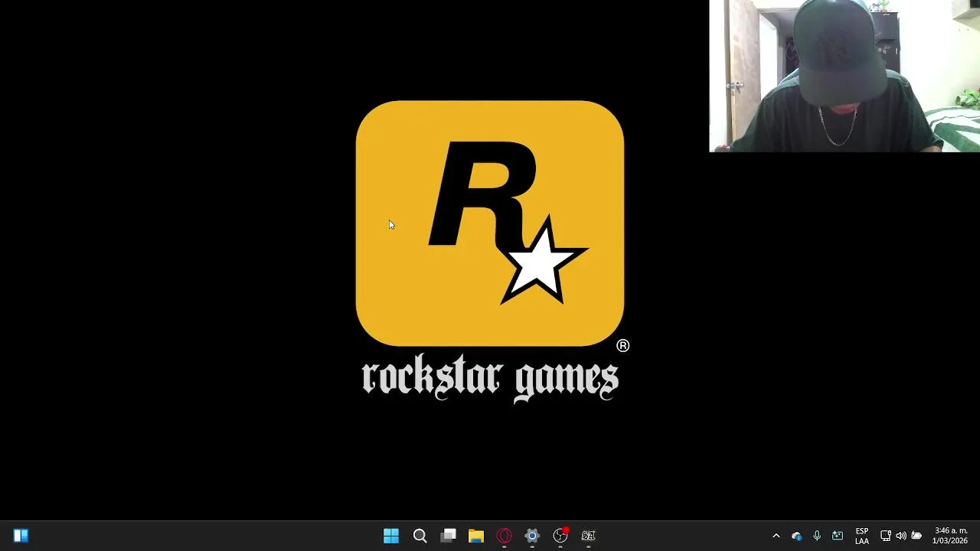980x551 pixels.
Task: Open the ESP LAA language switcher
Action: 861,536
